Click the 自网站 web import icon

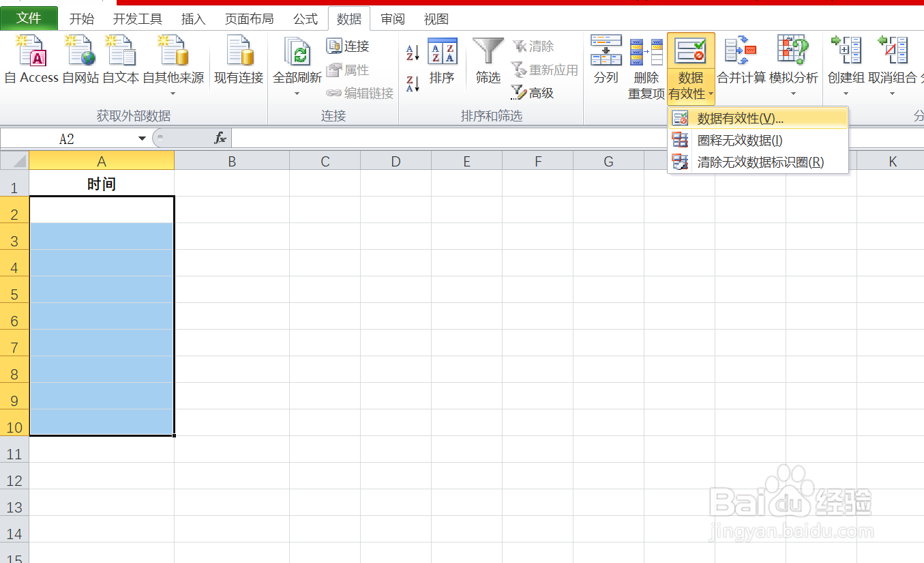tap(80, 51)
